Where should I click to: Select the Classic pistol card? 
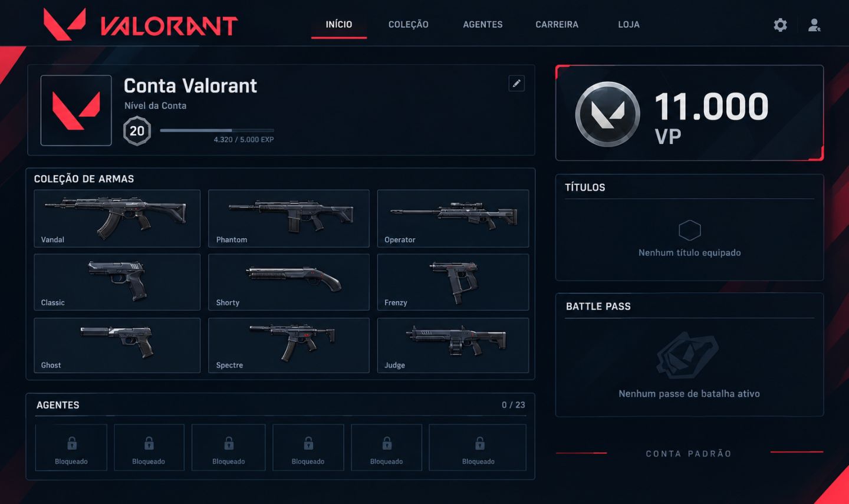117,282
